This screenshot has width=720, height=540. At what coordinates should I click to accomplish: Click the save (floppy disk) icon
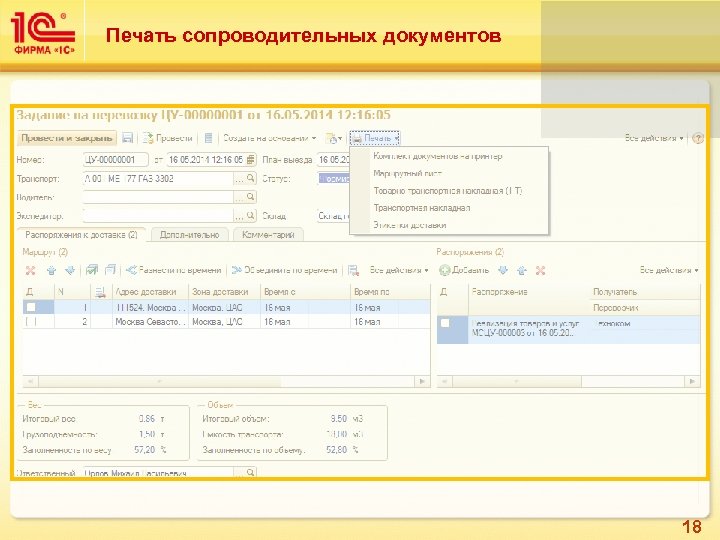click(128, 138)
